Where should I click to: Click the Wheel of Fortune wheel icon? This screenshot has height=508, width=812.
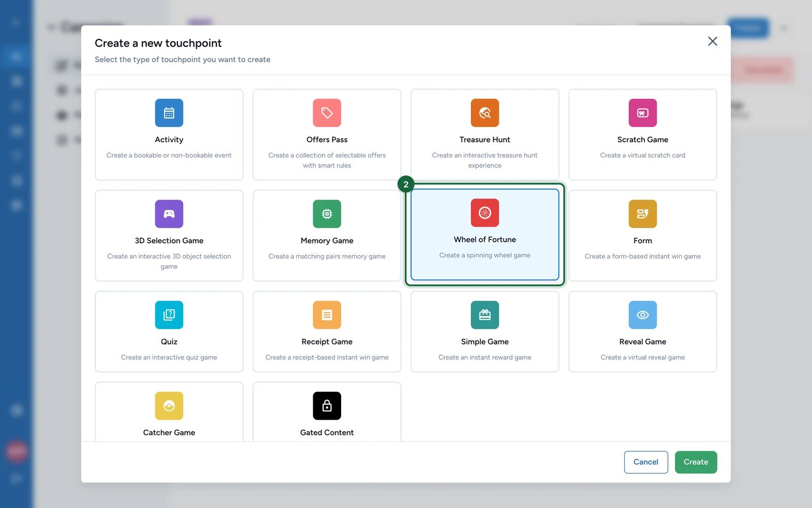pyautogui.click(x=485, y=213)
